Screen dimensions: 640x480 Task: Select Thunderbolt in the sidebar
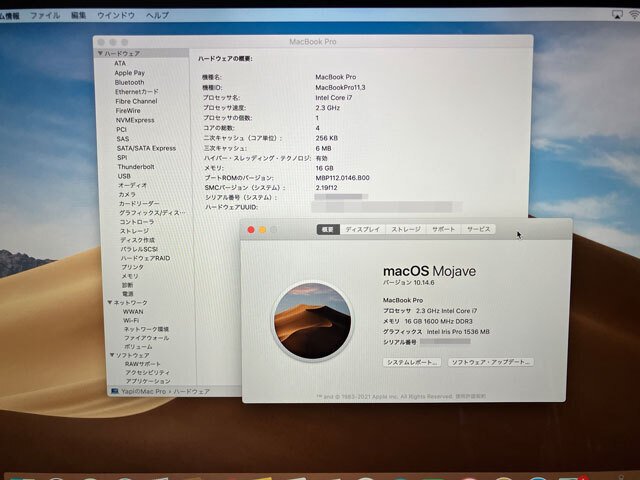136,167
